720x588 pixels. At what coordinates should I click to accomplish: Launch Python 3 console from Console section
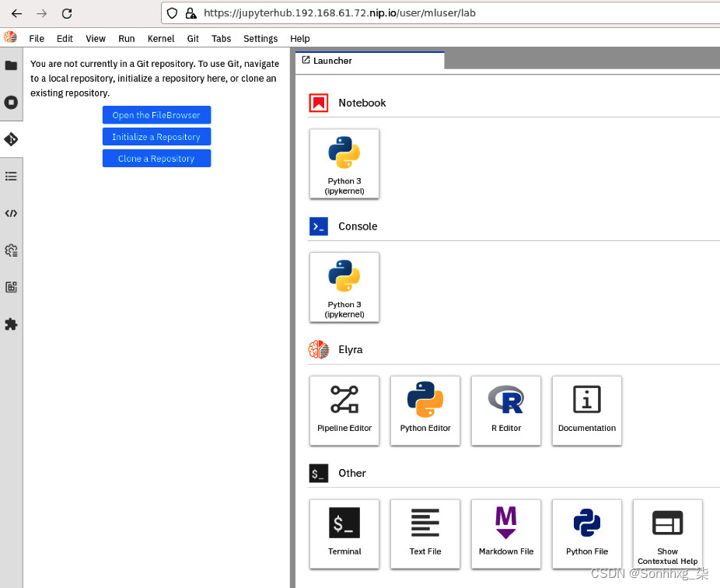[344, 287]
